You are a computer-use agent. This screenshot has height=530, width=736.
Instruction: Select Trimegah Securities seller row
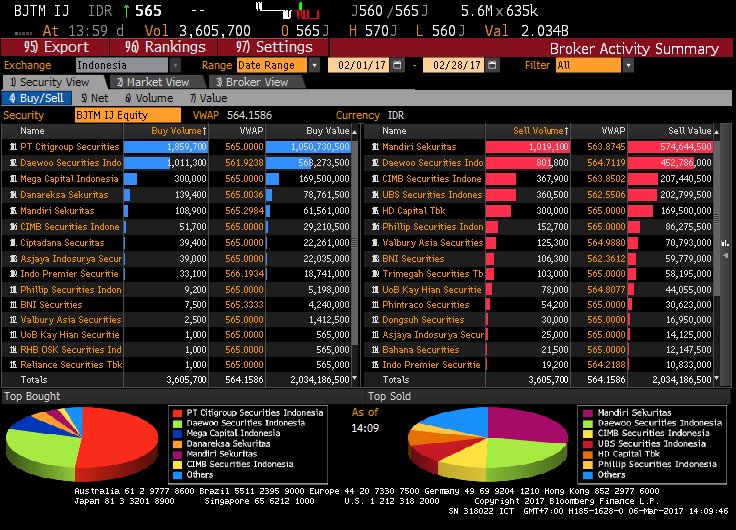[x=540, y=274]
